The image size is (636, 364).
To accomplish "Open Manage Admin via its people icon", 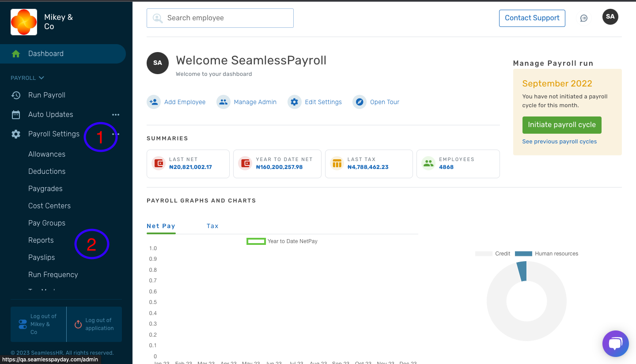I will pos(223,101).
